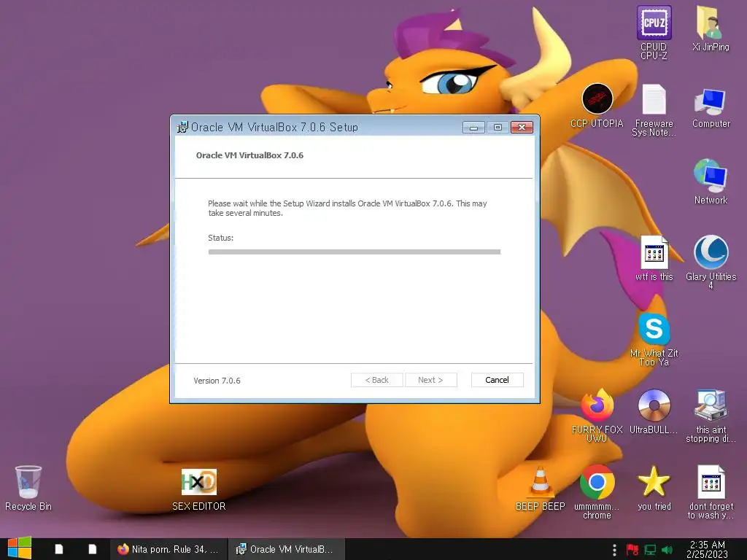Image resolution: width=747 pixels, height=560 pixels.
Task: Click the disabled 'Next >' button
Action: 430,380
